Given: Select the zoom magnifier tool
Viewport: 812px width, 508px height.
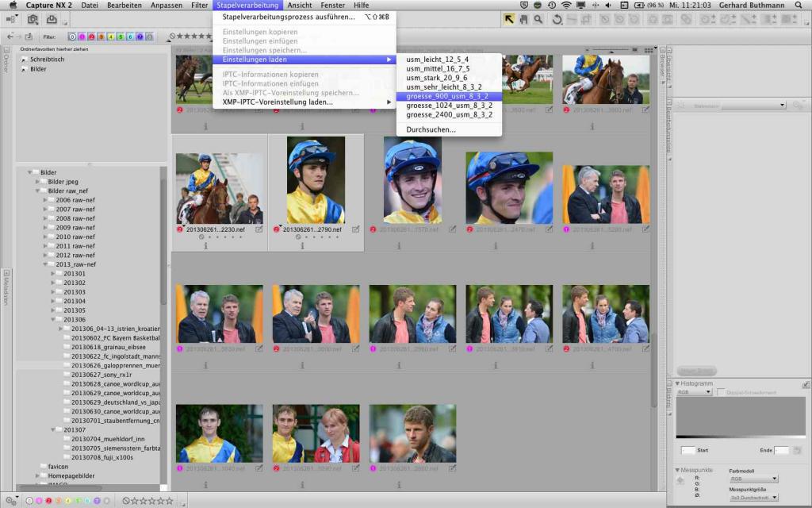Looking at the screenshot, I should 538,20.
